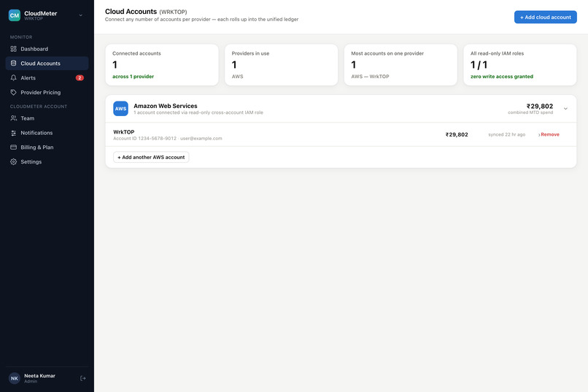
Task: Open the workspace switcher chevron beside CloudMeter
Action: pyautogui.click(x=81, y=15)
